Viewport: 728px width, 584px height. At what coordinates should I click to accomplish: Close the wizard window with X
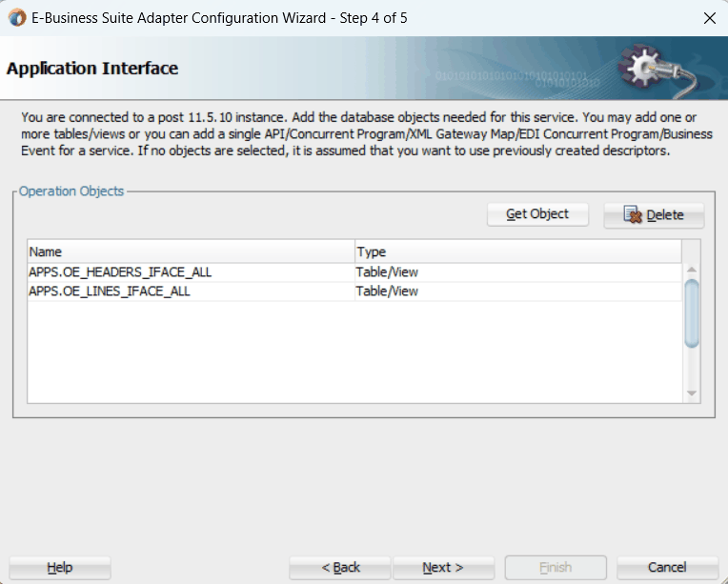[x=710, y=18]
